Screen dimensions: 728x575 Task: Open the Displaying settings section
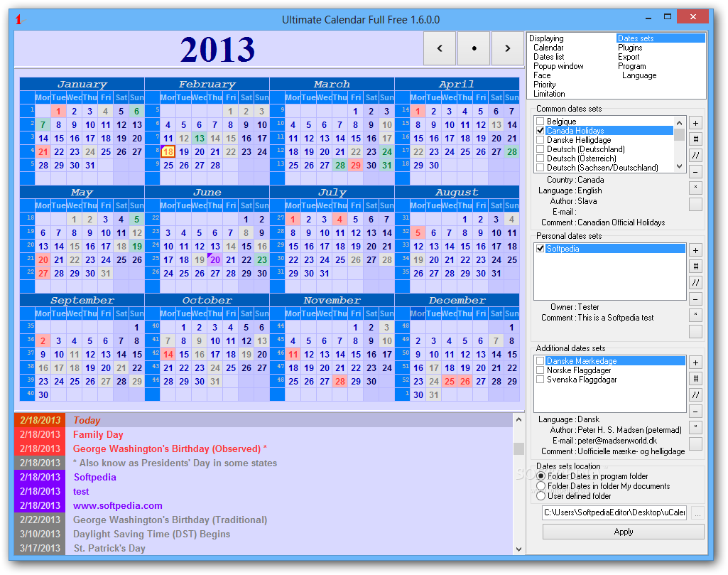click(x=546, y=38)
